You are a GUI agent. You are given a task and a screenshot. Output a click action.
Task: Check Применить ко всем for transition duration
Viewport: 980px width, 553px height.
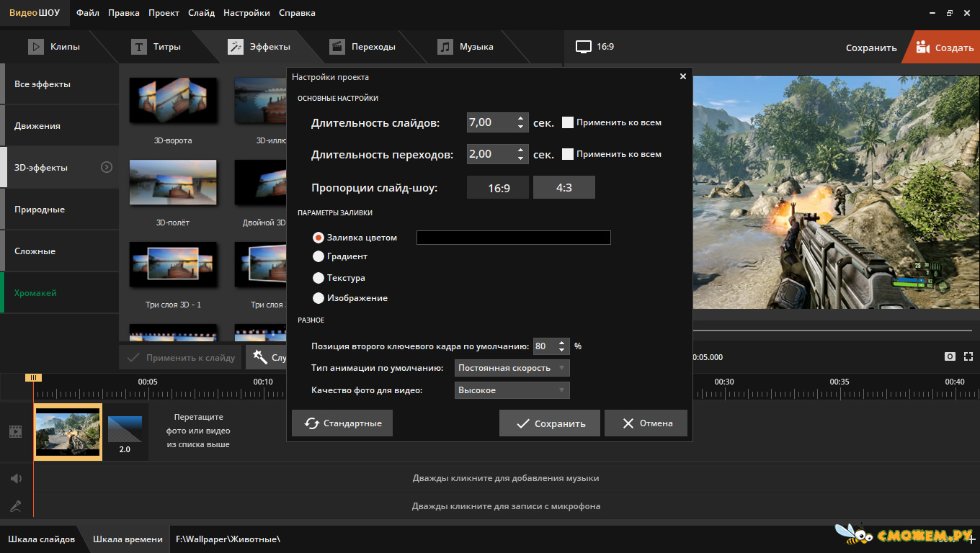click(x=568, y=153)
